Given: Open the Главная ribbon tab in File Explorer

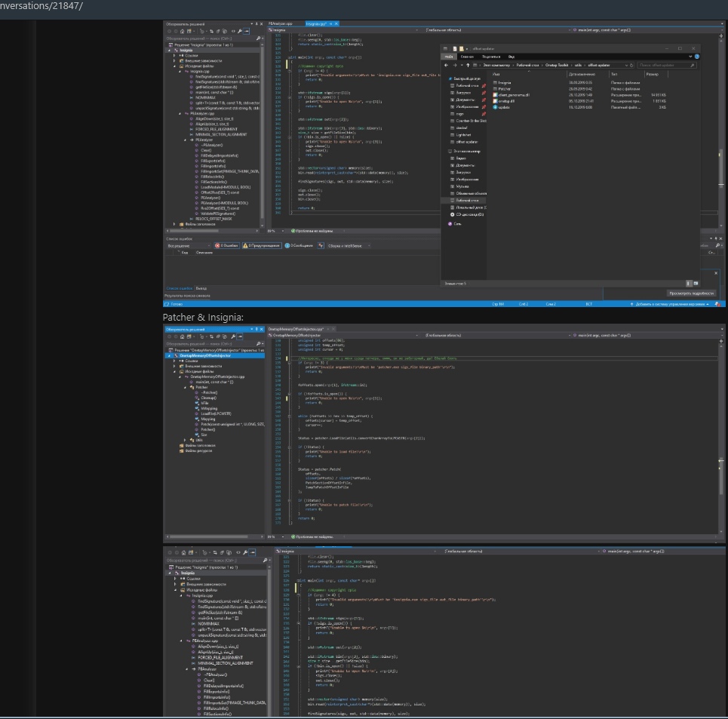Looking at the screenshot, I should pyautogui.click(x=467, y=57).
